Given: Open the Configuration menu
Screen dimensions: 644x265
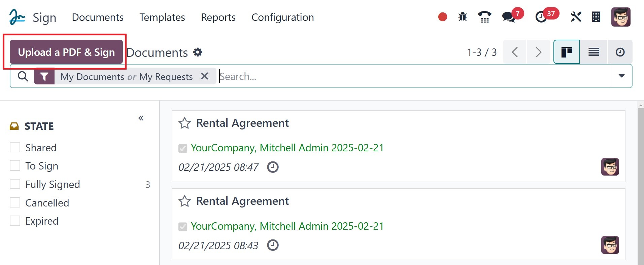Looking at the screenshot, I should (x=282, y=17).
